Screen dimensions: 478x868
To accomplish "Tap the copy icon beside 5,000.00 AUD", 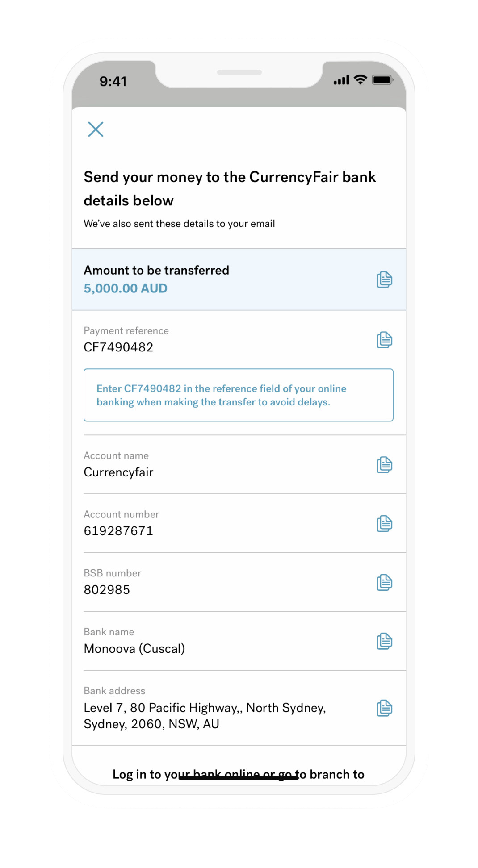I will [384, 279].
